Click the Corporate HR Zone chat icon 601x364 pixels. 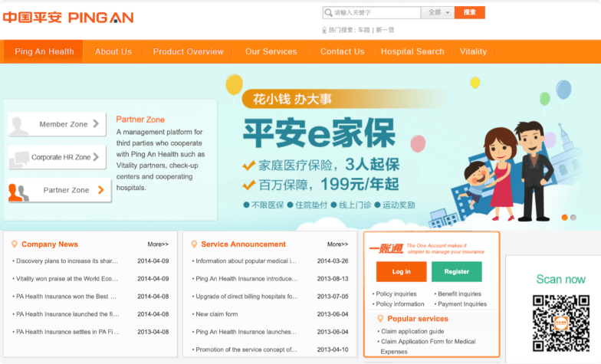tap(19, 159)
